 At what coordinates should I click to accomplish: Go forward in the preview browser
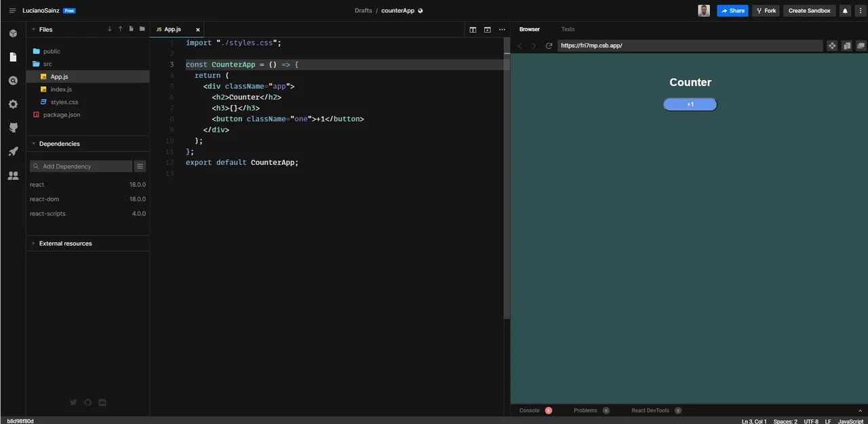534,45
